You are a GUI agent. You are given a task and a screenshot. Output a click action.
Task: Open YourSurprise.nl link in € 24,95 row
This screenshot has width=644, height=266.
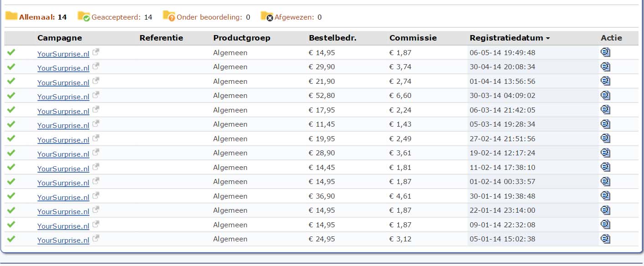[x=63, y=240]
